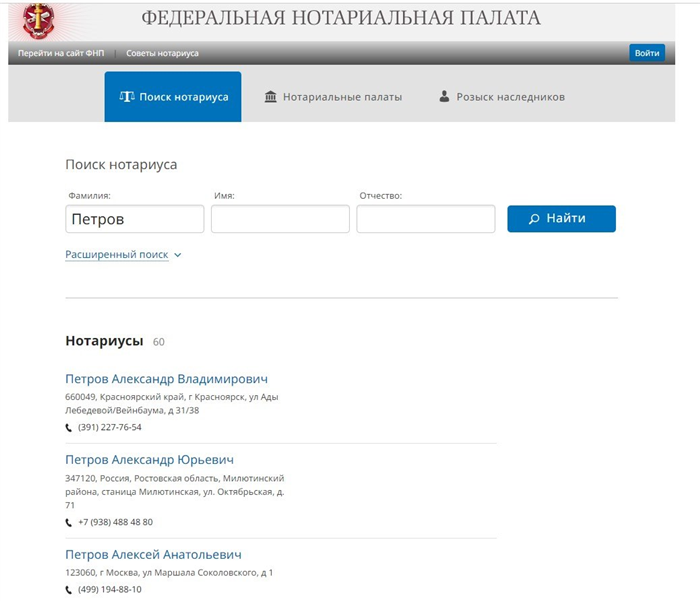
Task: Open notary Петров Алексей Анатольевич
Action: click(x=154, y=555)
